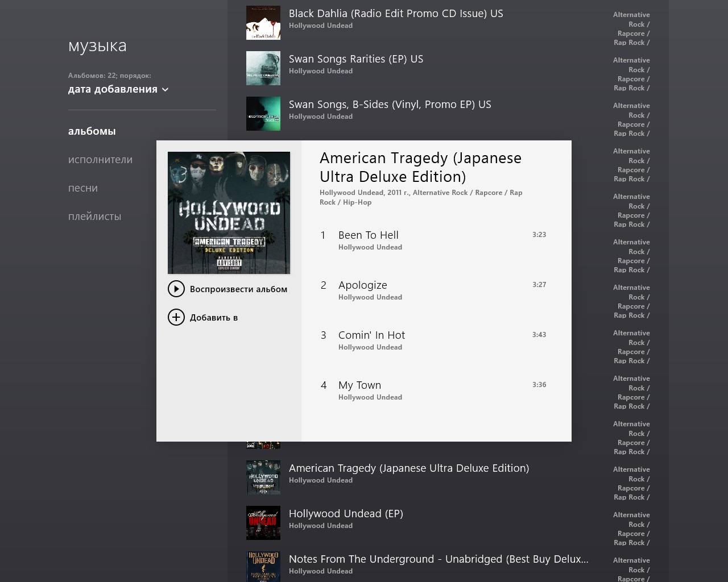
Task: Click album info line Hollywood Undead, 2011 г.
Action: [421, 197]
